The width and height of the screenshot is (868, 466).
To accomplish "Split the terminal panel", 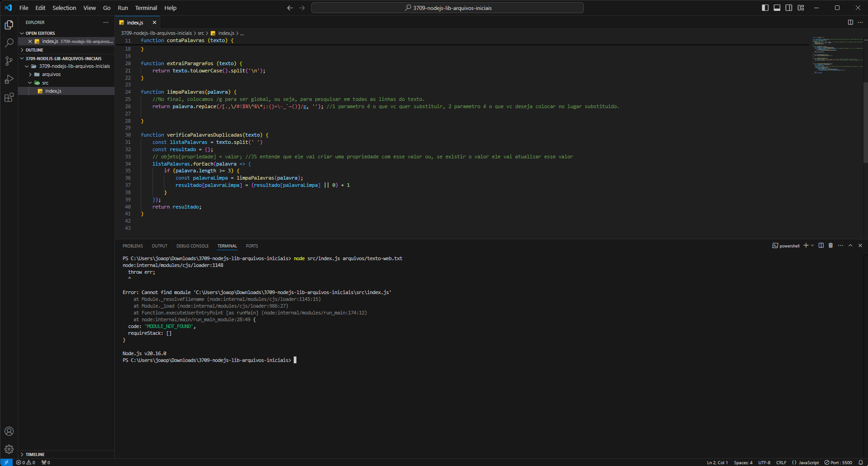I will pyautogui.click(x=821, y=246).
